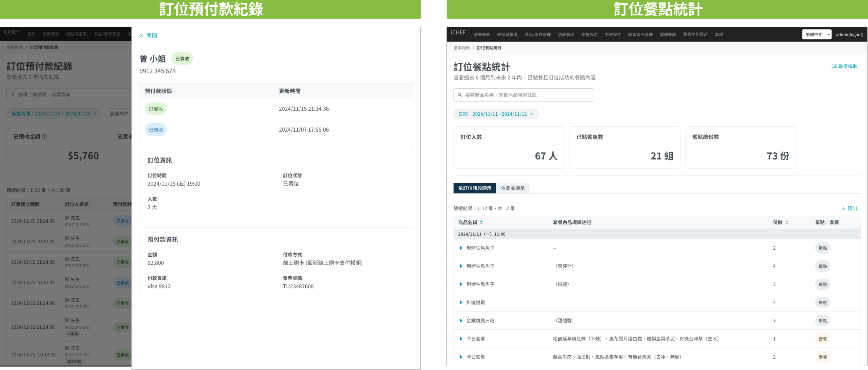Screen dimensions: 868x370
Task: Click the iCHEF logo on right panel
Action: point(458,33)
